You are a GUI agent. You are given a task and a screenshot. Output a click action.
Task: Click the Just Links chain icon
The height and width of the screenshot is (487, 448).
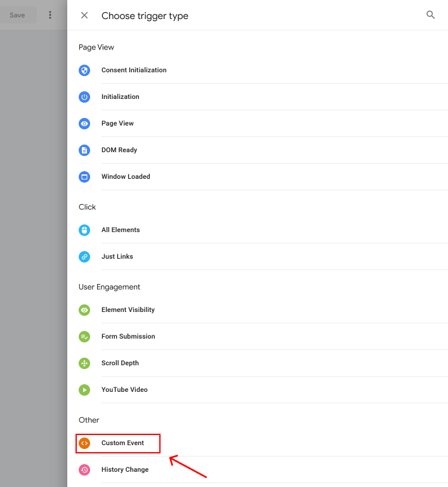click(84, 257)
